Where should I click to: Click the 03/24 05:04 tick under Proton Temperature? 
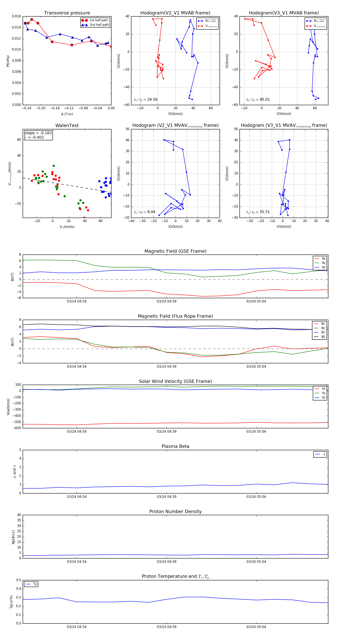pos(256,627)
